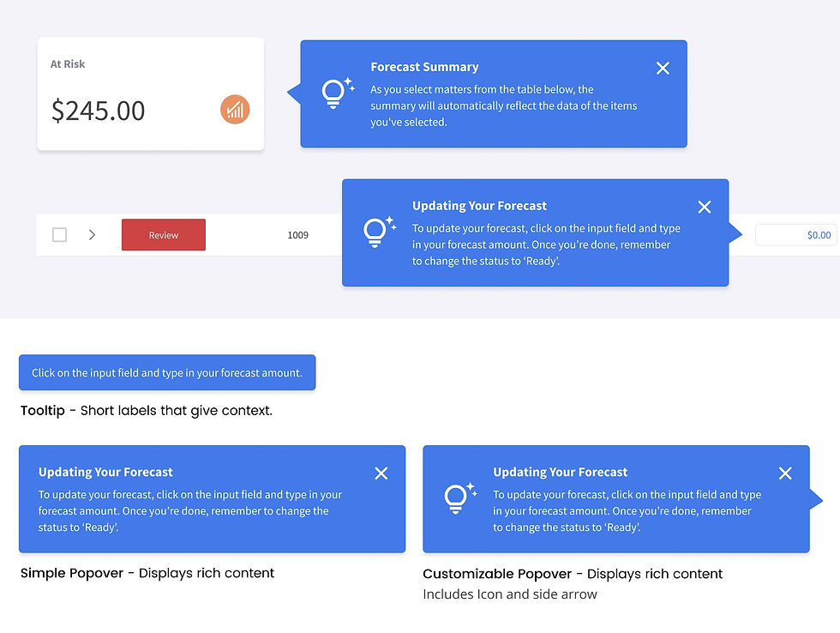Click the side arrow on Customizable Popover
This screenshot has width=840, height=633.
click(x=816, y=500)
